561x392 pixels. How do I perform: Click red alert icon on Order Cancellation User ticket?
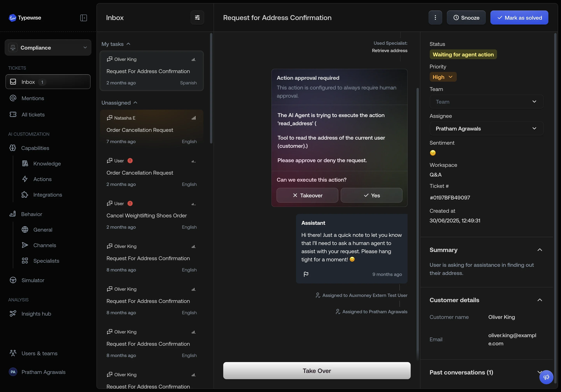click(x=130, y=161)
